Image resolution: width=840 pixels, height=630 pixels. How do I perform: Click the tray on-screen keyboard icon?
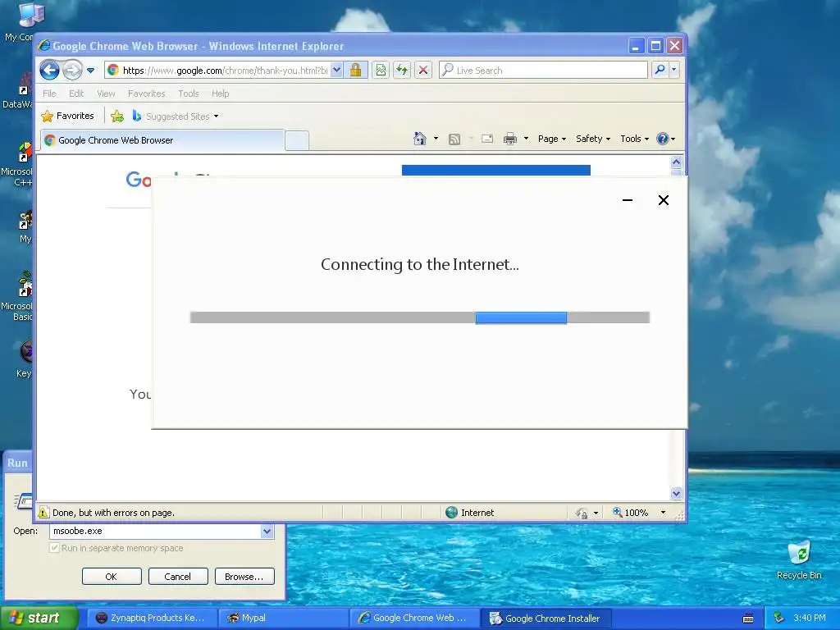[x=748, y=619]
